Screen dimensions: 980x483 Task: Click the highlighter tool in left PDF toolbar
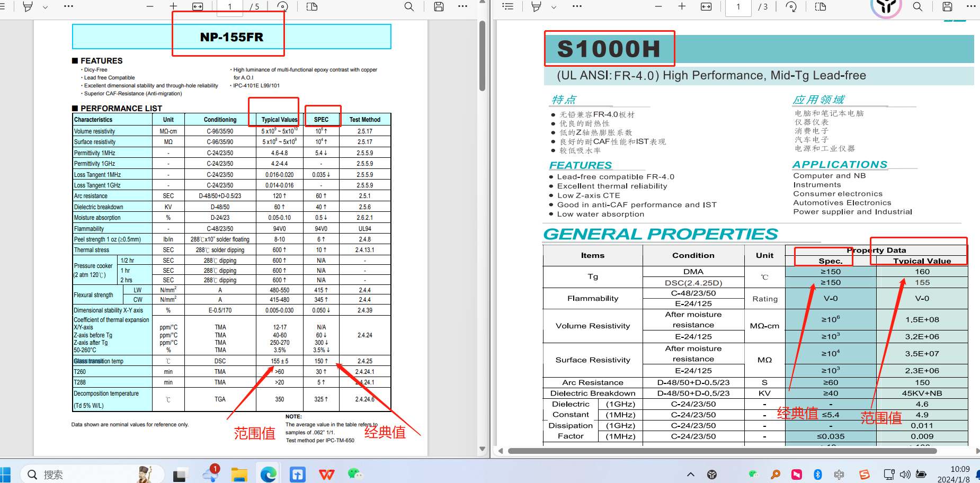28,6
